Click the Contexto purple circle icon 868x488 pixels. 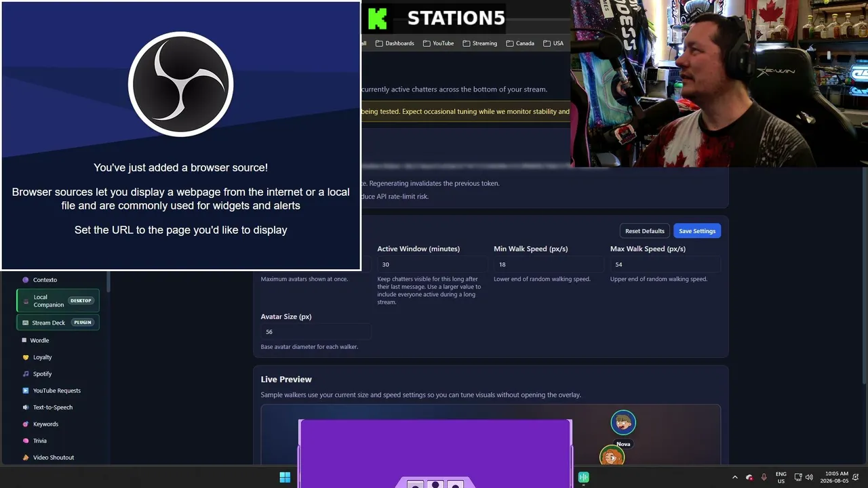(25, 280)
